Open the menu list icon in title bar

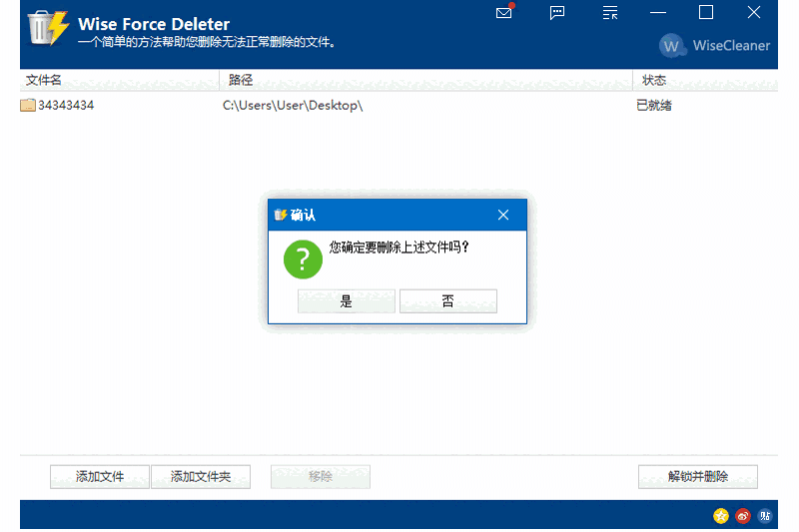(x=610, y=12)
